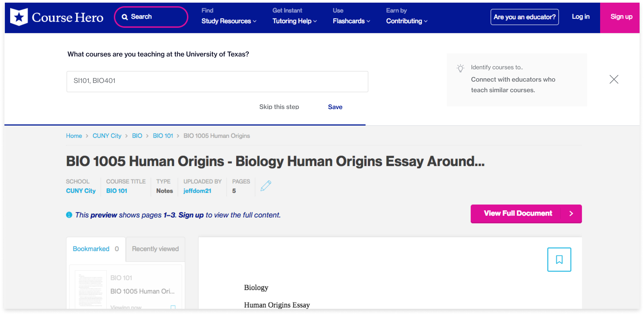The height and width of the screenshot is (315, 644).
Task: Click the magnifier icon in Search
Action: coord(125,17)
